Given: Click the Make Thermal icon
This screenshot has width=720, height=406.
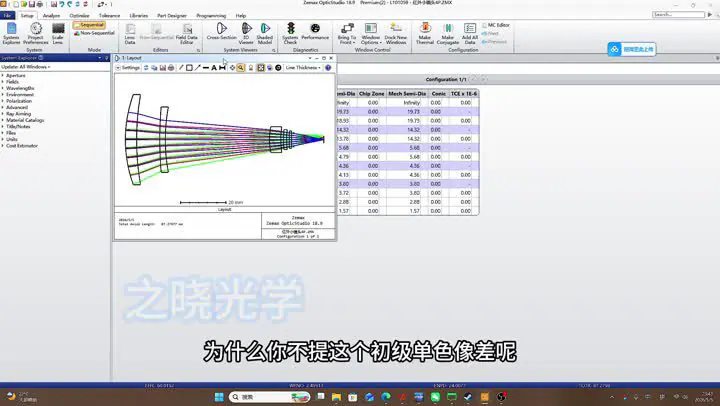Looking at the screenshot, I should coord(425,33).
